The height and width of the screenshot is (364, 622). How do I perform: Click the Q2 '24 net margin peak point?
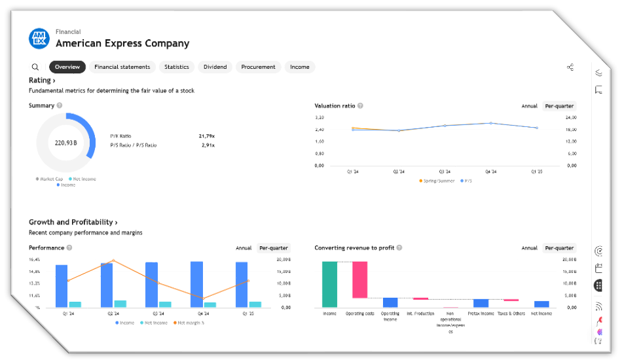[113, 261]
